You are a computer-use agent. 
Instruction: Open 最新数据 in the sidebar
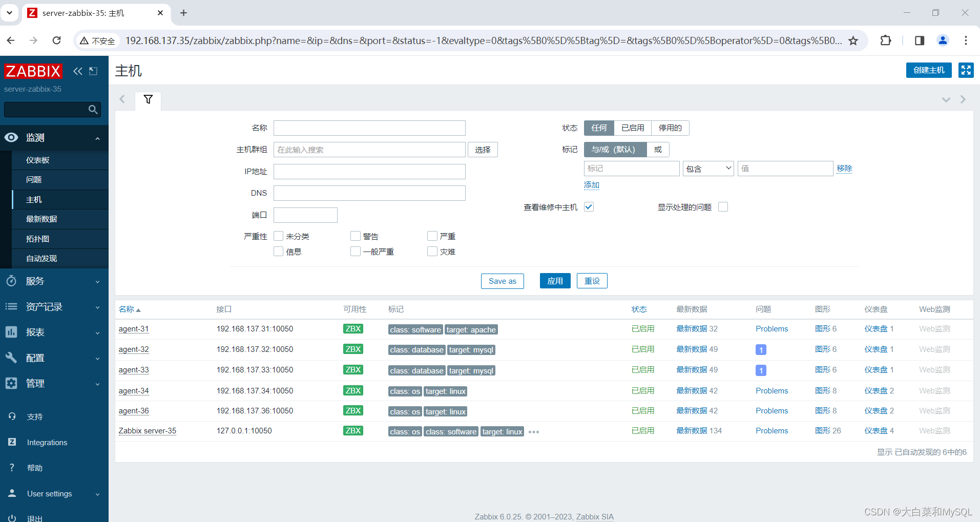pos(60,219)
